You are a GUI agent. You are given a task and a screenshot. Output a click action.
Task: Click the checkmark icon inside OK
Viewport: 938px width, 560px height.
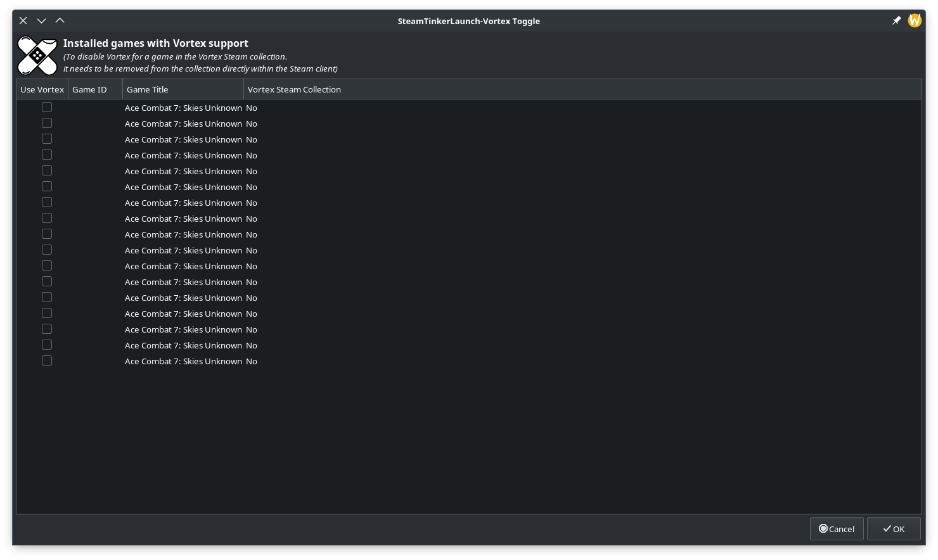887,528
